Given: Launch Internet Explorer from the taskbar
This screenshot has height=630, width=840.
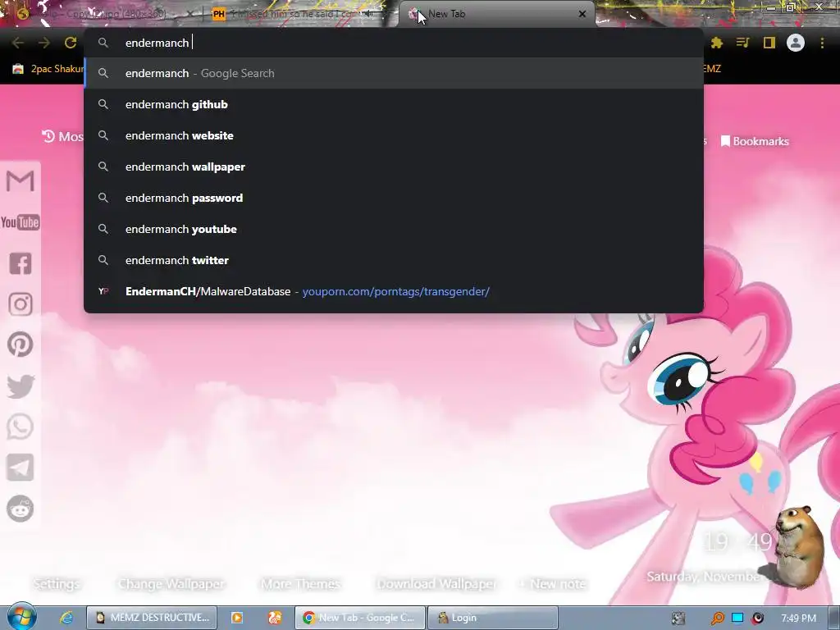Looking at the screenshot, I should (66, 618).
